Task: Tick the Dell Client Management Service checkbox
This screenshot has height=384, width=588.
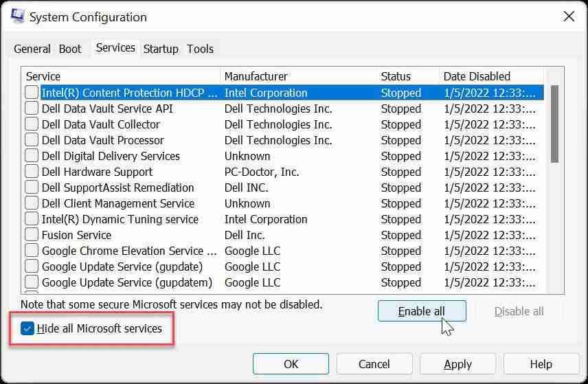Action: click(32, 203)
